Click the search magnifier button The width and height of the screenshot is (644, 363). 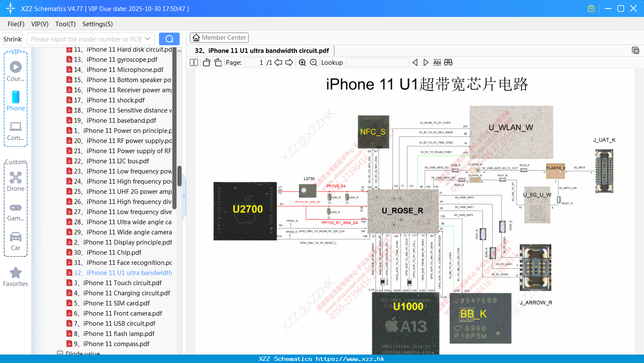click(x=169, y=39)
